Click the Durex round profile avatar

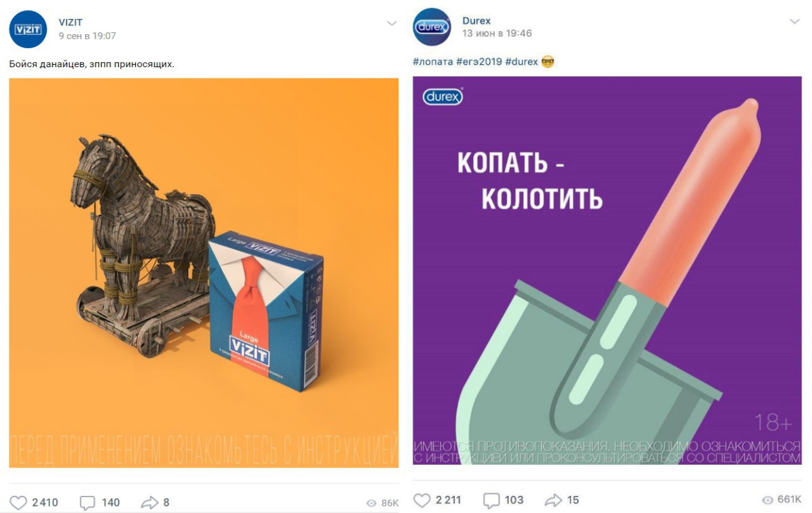(432, 27)
